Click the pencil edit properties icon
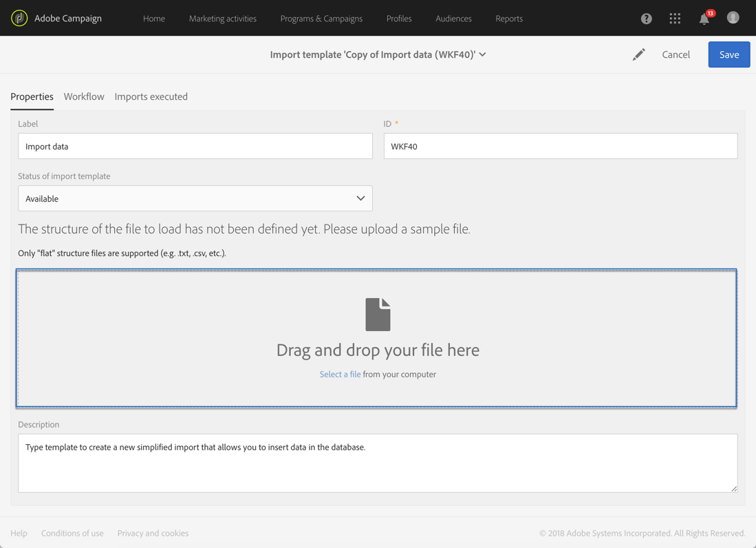This screenshot has height=548, width=756. point(639,54)
